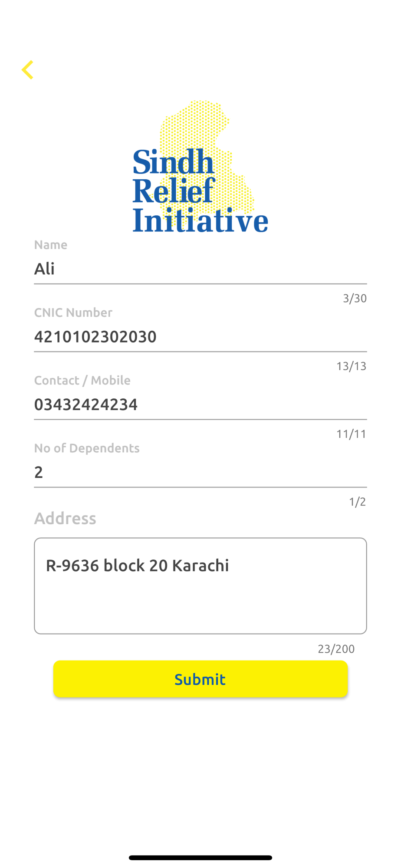Click the 13/13 CNIC character counter

(351, 366)
